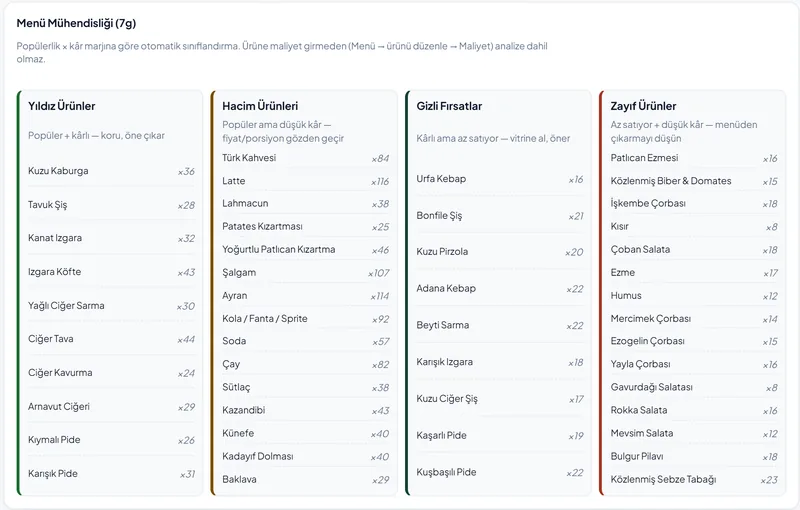This screenshot has width=800, height=510.
Task: Select Közlenmiş Sebze Tabağı entry
Action: click(x=694, y=479)
